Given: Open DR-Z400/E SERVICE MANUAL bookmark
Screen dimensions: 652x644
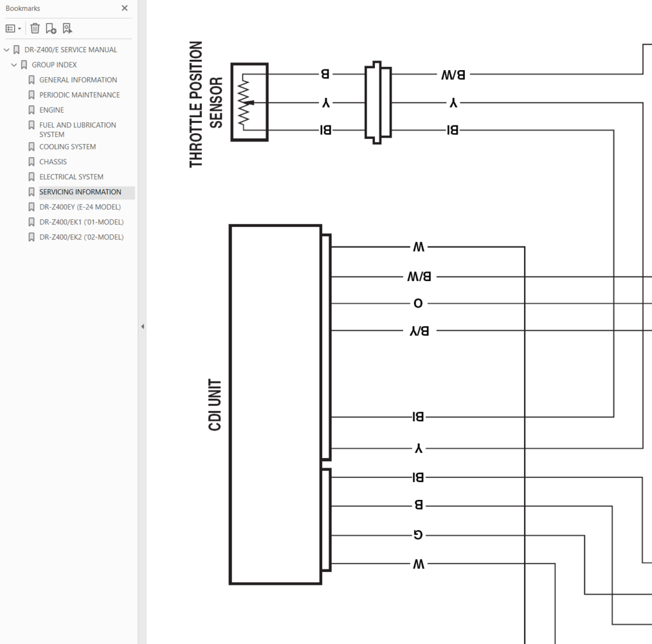Looking at the screenshot, I should click(71, 50).
